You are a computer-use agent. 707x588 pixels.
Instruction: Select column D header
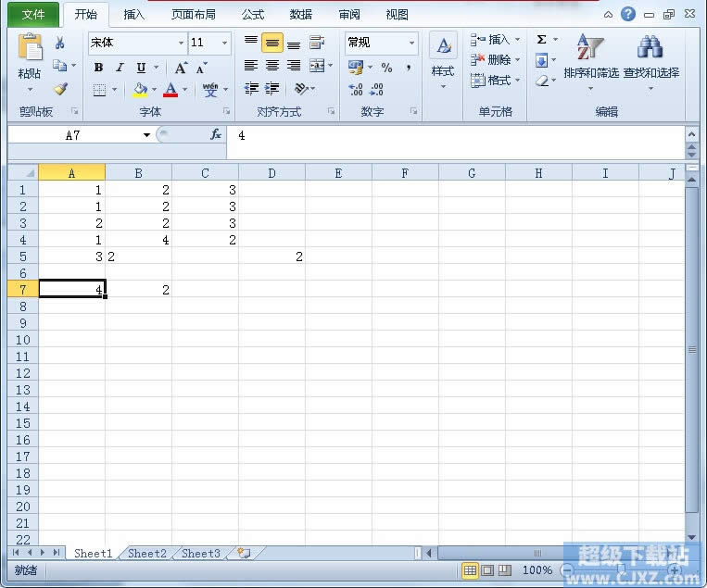pyautogui.click(x=271, y=173)
